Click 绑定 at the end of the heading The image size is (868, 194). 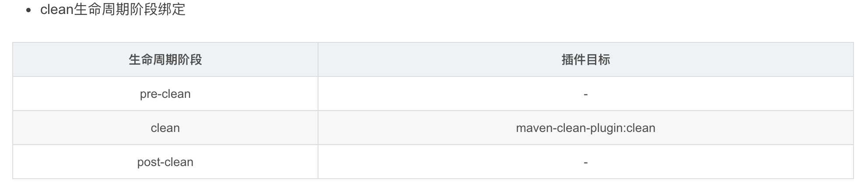click(172, 9)
